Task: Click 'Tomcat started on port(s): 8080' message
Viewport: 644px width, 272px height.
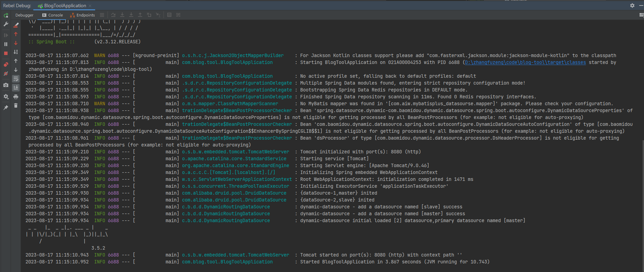Action: click(381, 255)
